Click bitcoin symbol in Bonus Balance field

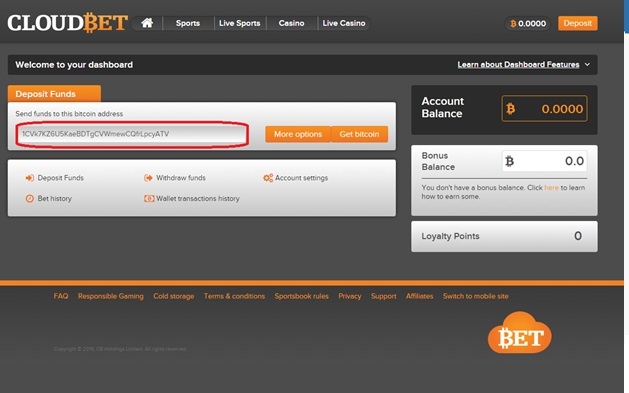click(509, 161)
